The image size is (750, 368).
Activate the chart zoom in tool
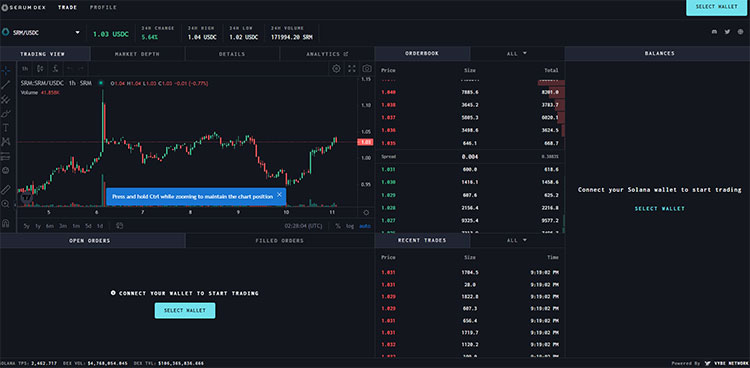pos(6,203)
